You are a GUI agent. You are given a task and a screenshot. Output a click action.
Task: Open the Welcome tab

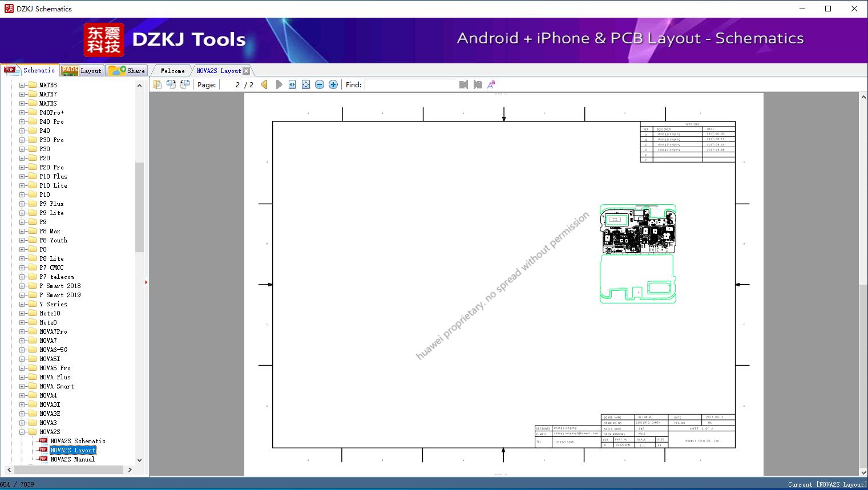[x=172, y=71]
